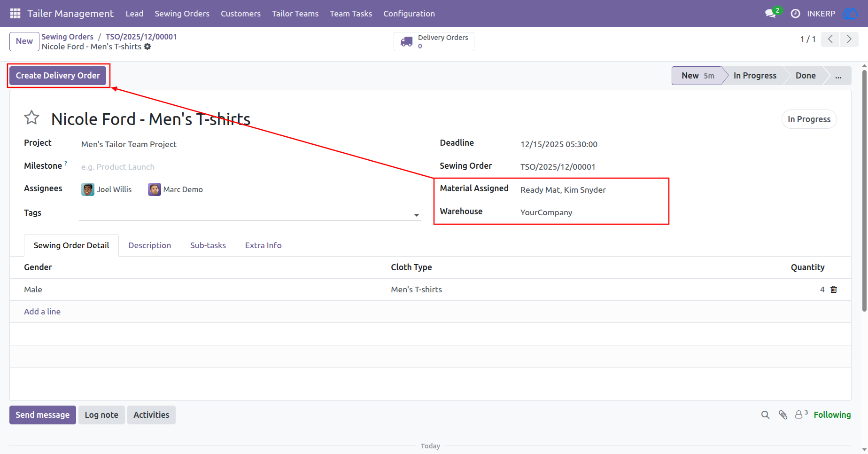Go to next record arrow
Viewport: 868px width, 454px height.
click(x=849, y=39)
